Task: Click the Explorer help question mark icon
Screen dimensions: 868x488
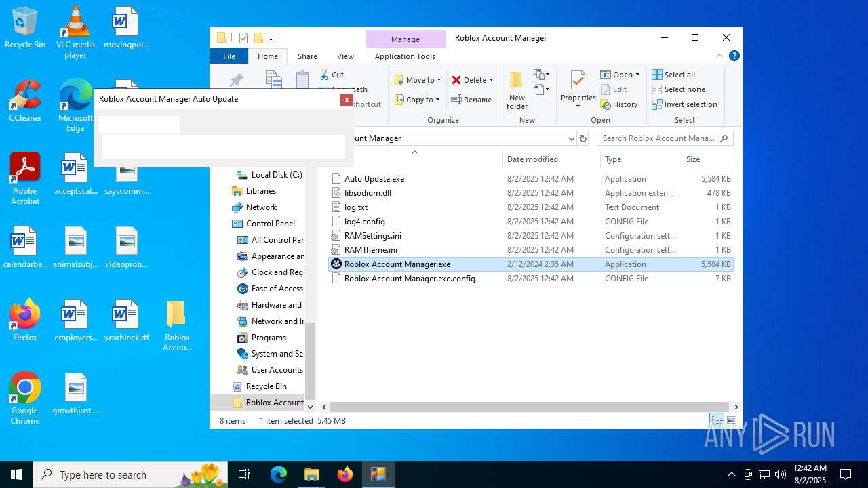Action: 734,56
